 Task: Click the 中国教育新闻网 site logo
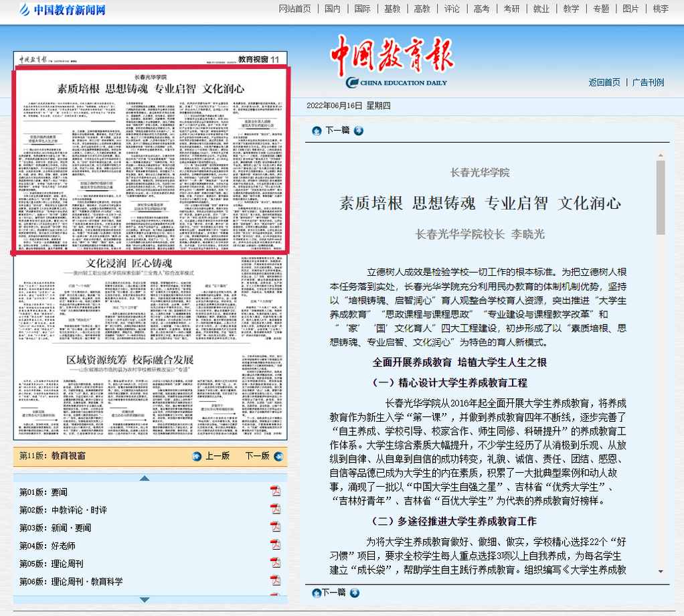tap(62, 9)
